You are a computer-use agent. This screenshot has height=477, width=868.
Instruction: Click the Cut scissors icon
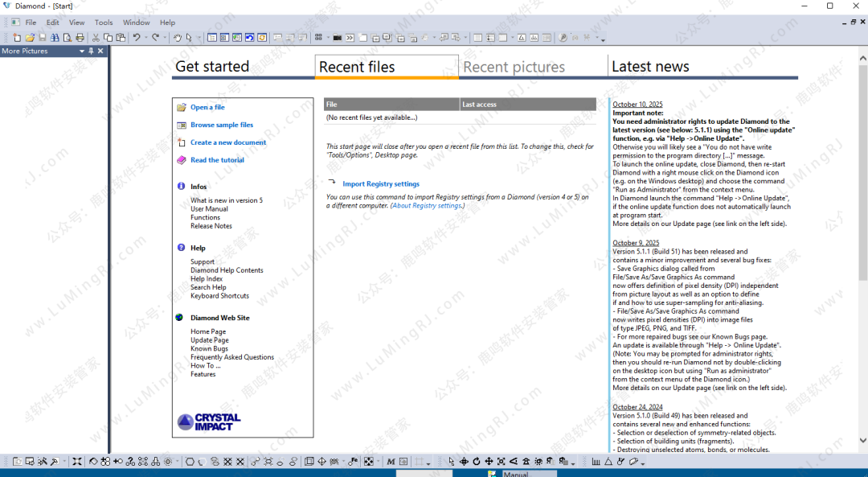(96, 38)
